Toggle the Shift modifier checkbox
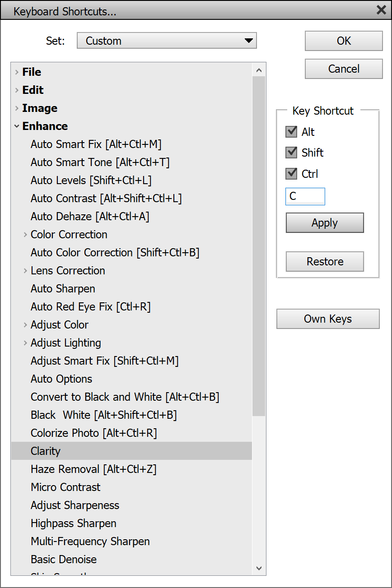 pyautogui.click(x=291, y=153)
